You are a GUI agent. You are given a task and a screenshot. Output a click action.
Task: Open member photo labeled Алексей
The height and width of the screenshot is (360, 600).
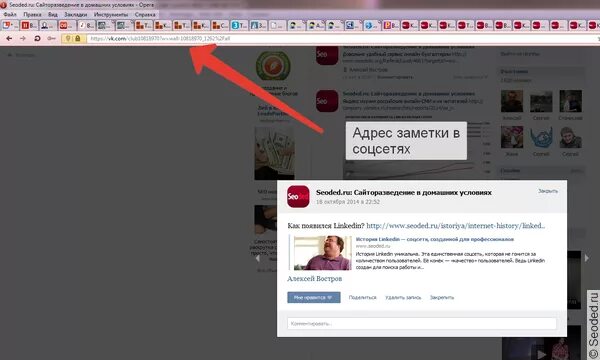(512, 101)
